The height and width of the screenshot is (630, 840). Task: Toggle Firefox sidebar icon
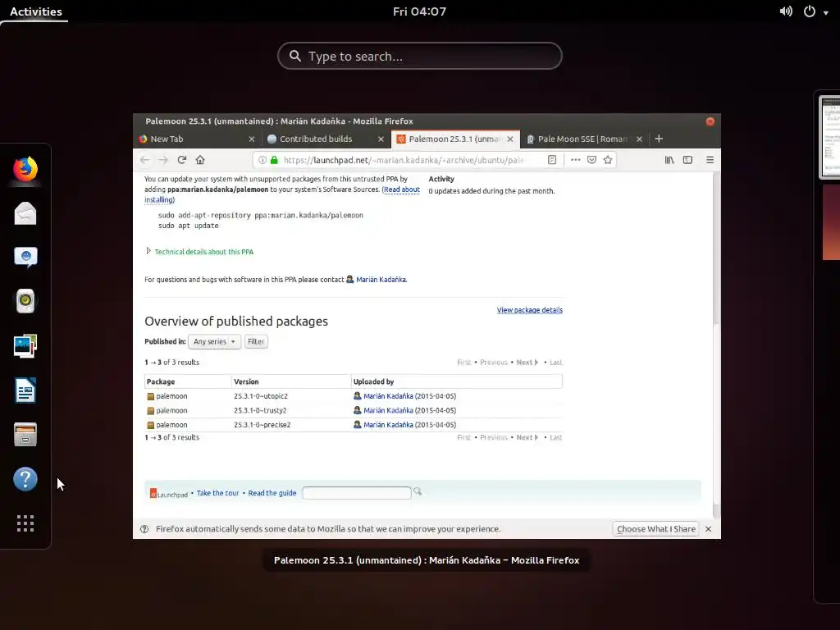click(x=687, y=160)
